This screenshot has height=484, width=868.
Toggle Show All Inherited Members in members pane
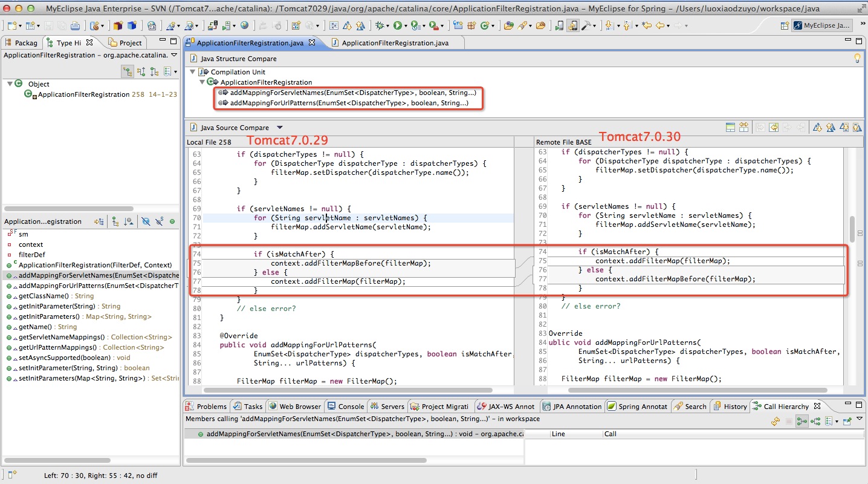[x=115, y=221]
